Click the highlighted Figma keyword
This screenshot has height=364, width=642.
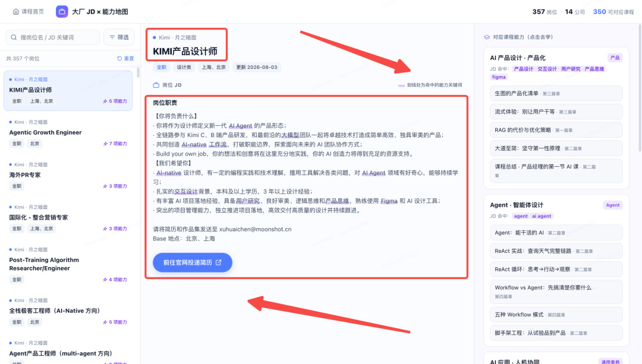click(389, 201)
